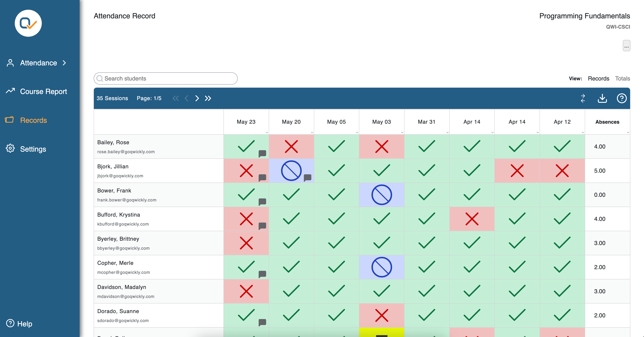The width and height of the screenshot is (644, 337).
Task: Expand the Attendance sidebar chevron
Action: click(64, 63)
